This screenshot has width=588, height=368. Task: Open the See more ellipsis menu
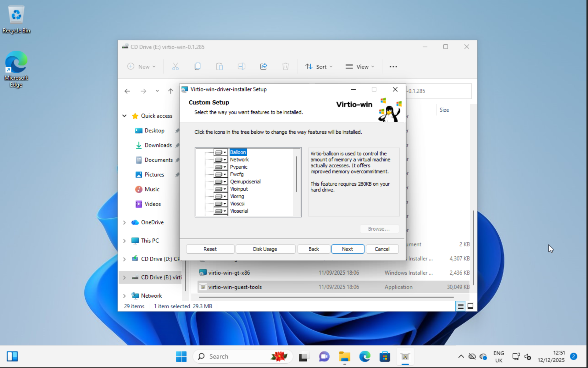pos(393,66)
